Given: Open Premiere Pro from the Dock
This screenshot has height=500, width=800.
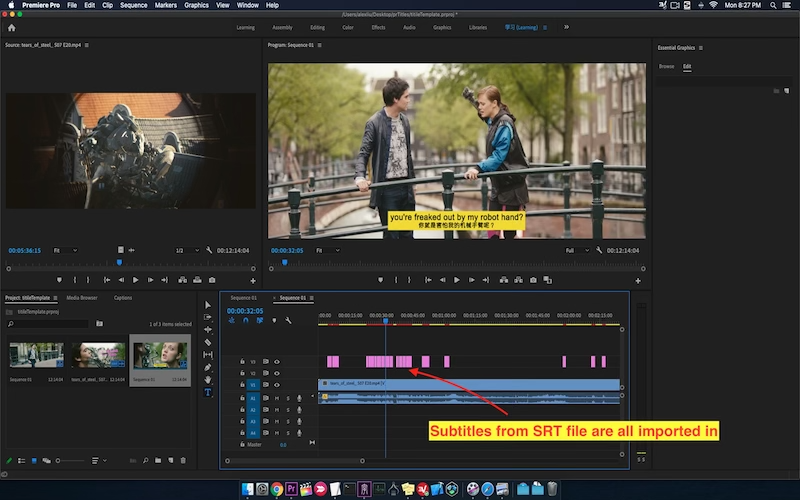Looking at the screenshot, I should (x=291, y=489).
